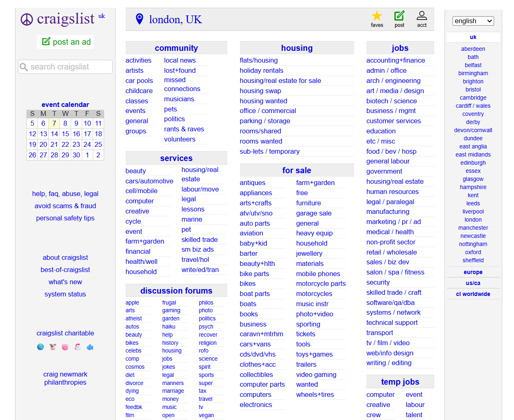Open personal safety tips link

click(65, 218)
